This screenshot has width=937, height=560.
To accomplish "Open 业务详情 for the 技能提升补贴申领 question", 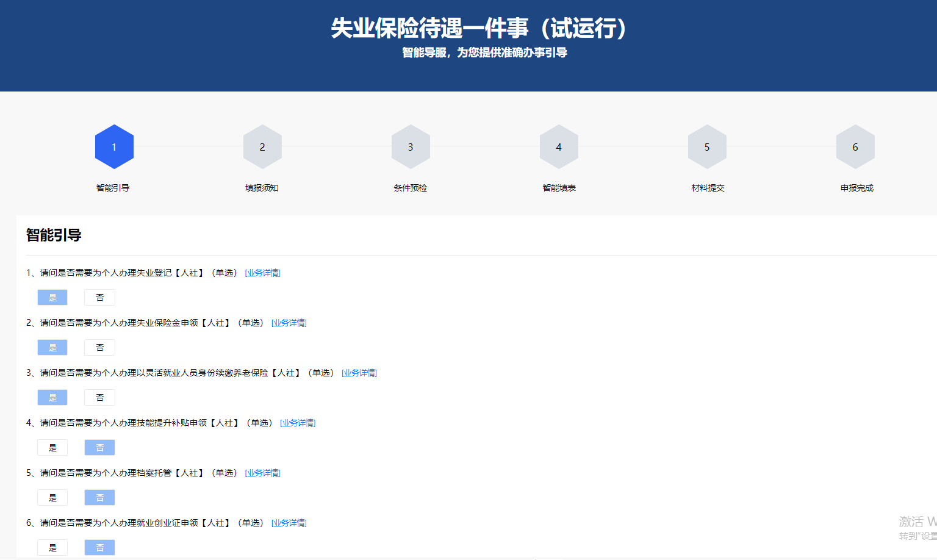I will pyautogui.click(x=298, y=422).
